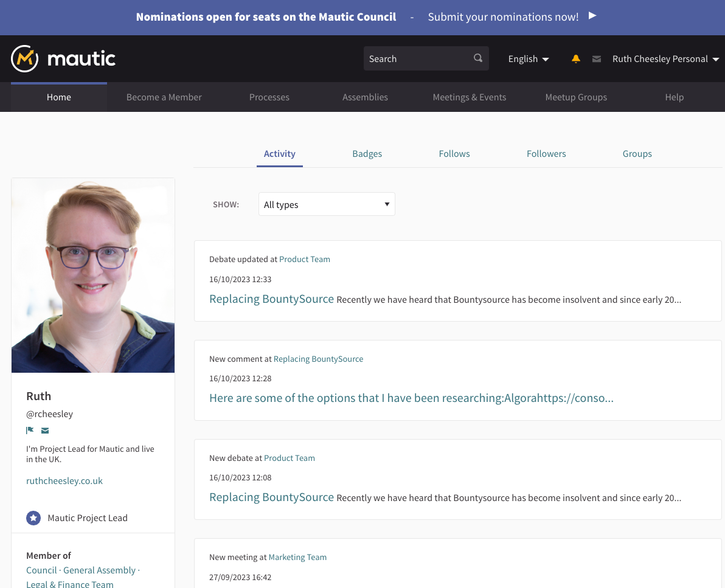This screenshot has width=725, height=588.
Task: Click the search magnifier icon
Action: 478,58
